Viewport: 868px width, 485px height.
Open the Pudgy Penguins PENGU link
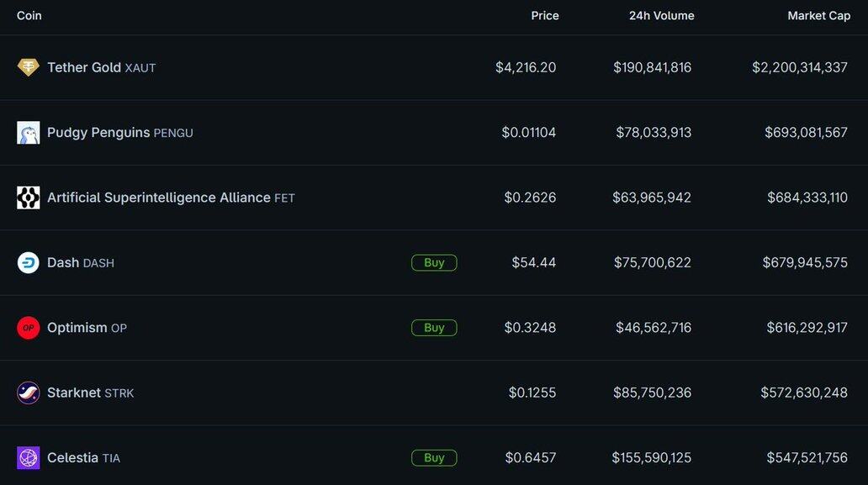pyautogui.click(x=119, y=133)
